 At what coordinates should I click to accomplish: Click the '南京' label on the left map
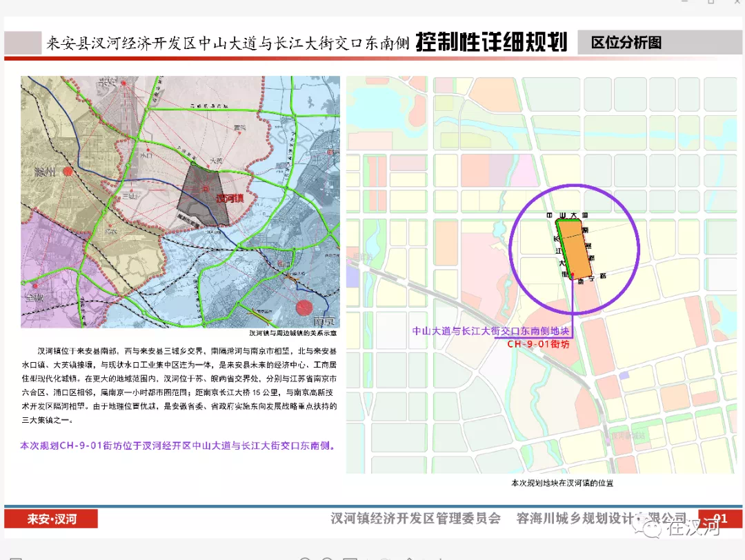324,321
